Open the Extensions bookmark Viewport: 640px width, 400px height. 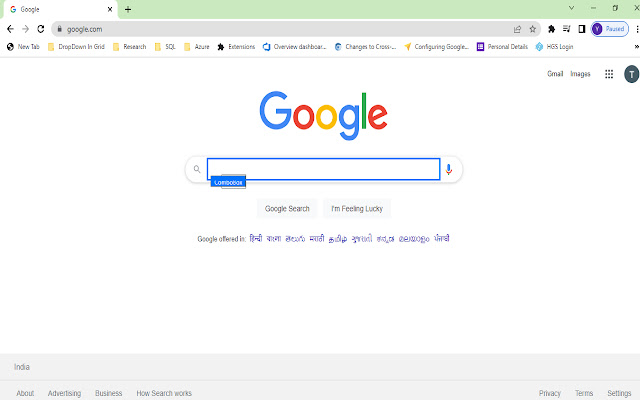(236, 47)
